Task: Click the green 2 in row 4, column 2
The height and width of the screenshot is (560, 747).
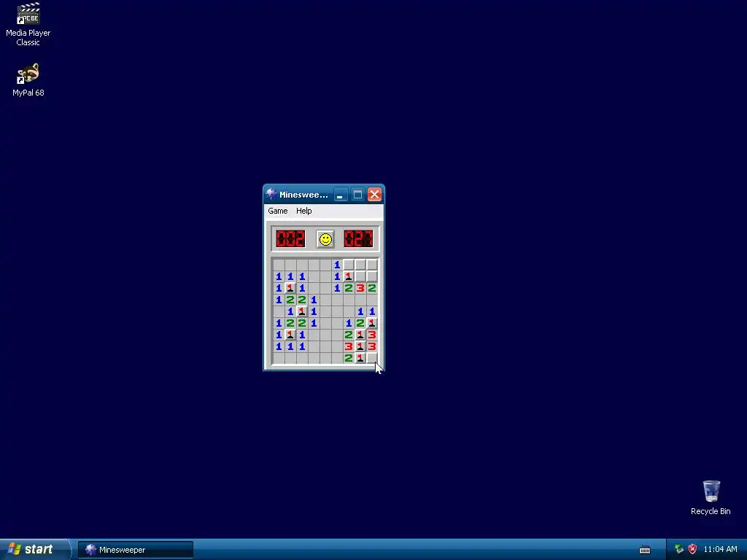Action: click(x=290, y=300)
